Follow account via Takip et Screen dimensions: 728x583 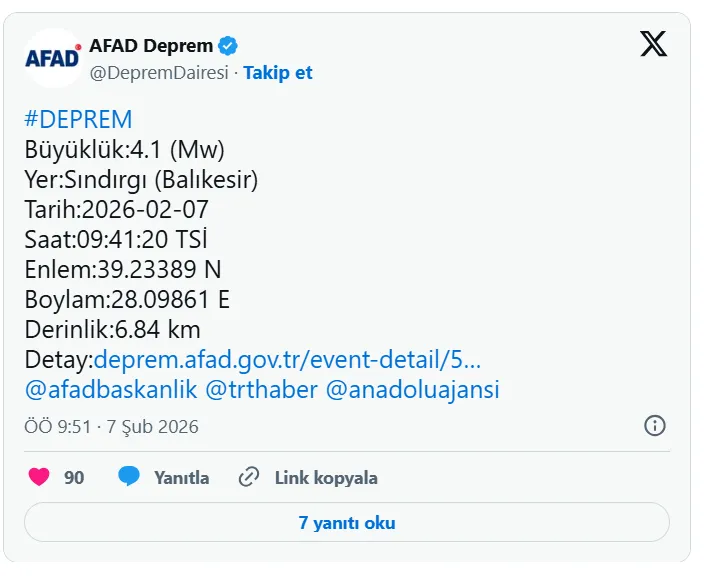(x=278, y=73)
